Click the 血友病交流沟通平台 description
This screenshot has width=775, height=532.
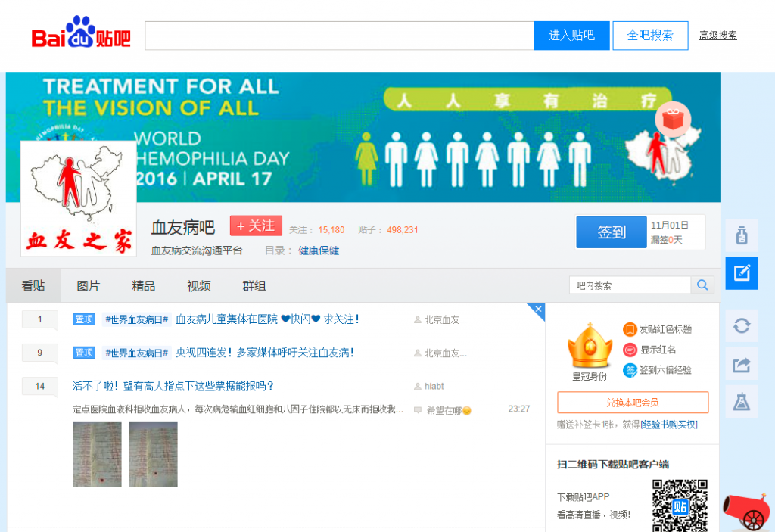click(x=197, y=250)
